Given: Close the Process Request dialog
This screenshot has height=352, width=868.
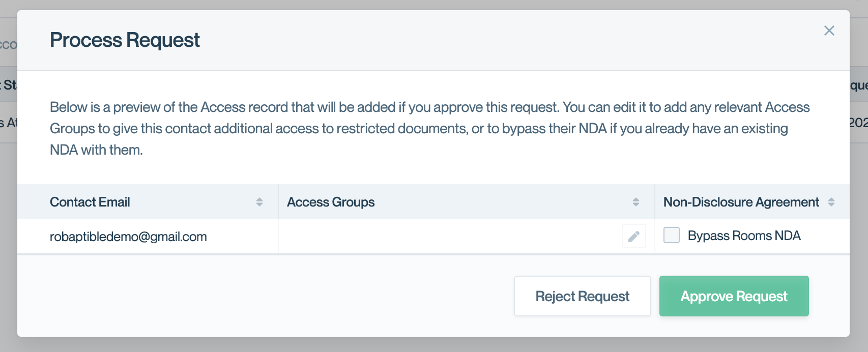Looking at the screenshot, I should point(829,31).
